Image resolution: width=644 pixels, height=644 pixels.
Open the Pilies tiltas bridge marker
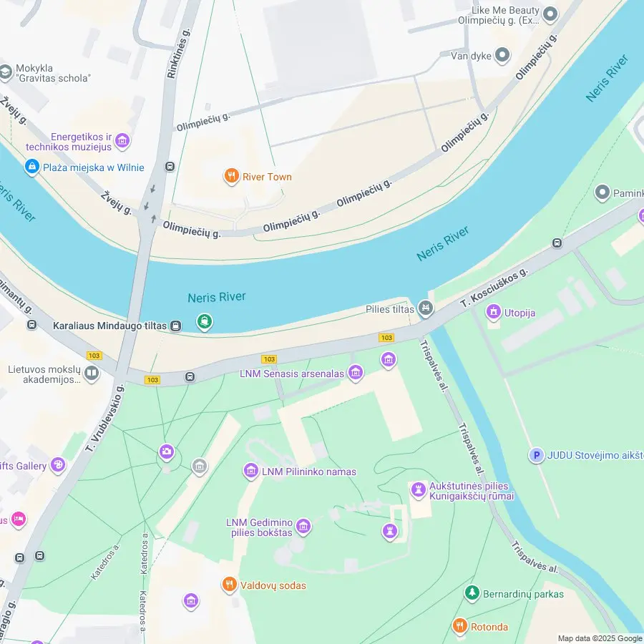pyautogui.click(x=426, y=308)
